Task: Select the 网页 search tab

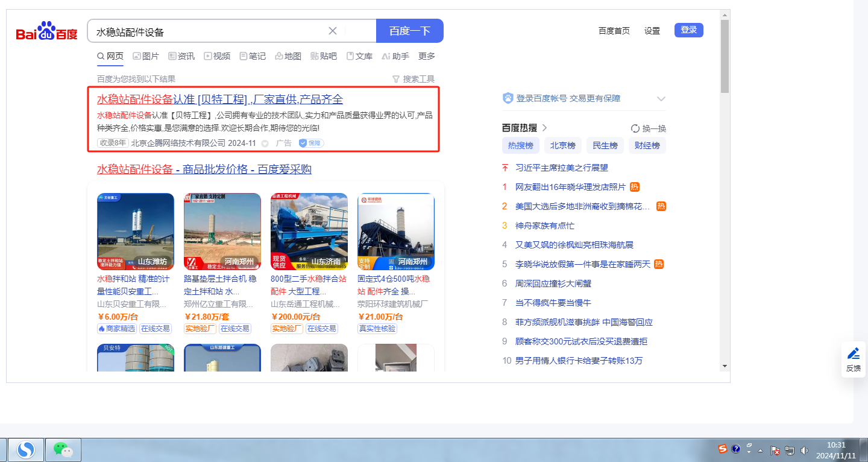Action: click(110, 56)
